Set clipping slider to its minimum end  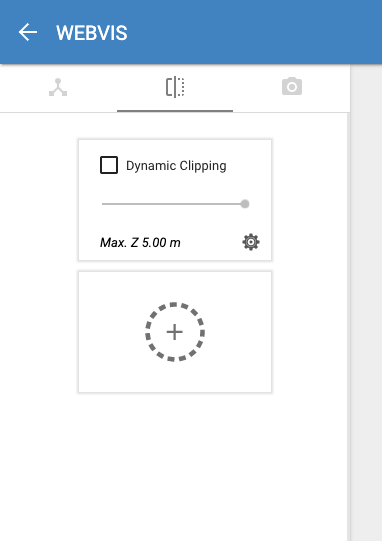pos(102,204)
